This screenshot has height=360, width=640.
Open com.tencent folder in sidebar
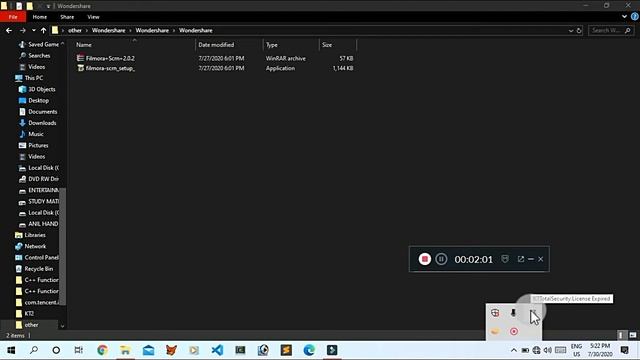37,302
